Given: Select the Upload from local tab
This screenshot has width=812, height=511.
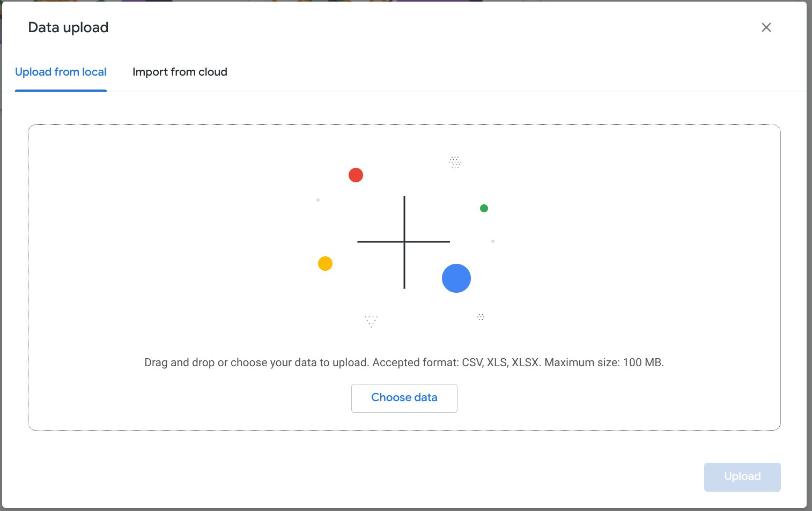Looking at the screenshot, I should [61, 72].
